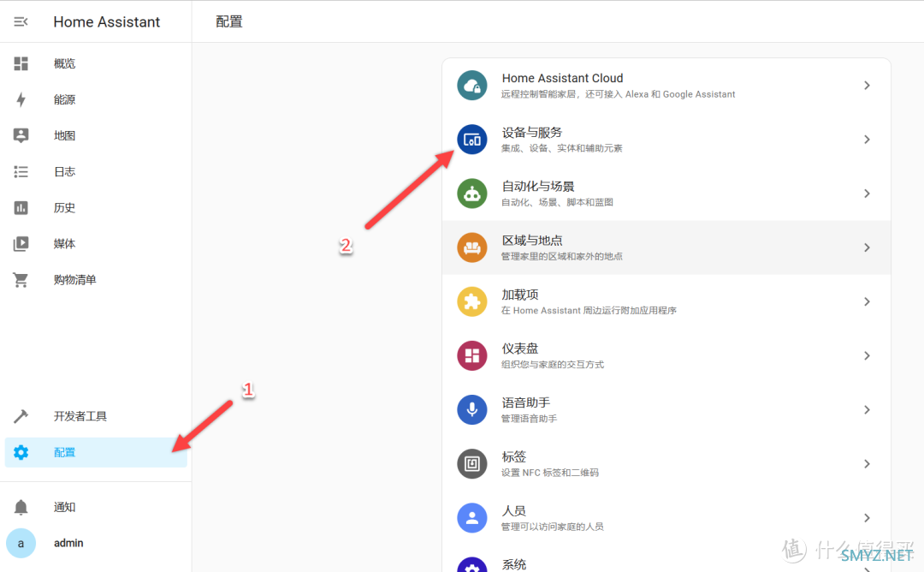Viewport: 924px width, 572px height.
Task: Collapse the sidebar with the hamburger icon
Action: pyautogui.click(x=21, y=21)
